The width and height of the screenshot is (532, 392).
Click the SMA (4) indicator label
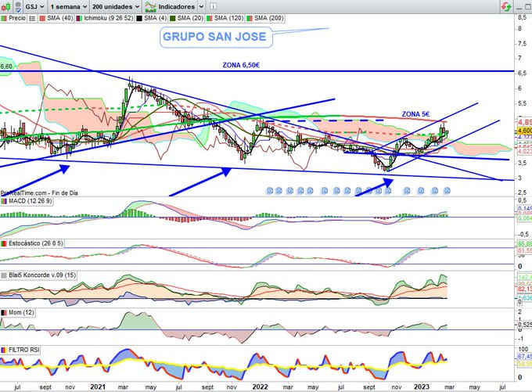(155, 18)
